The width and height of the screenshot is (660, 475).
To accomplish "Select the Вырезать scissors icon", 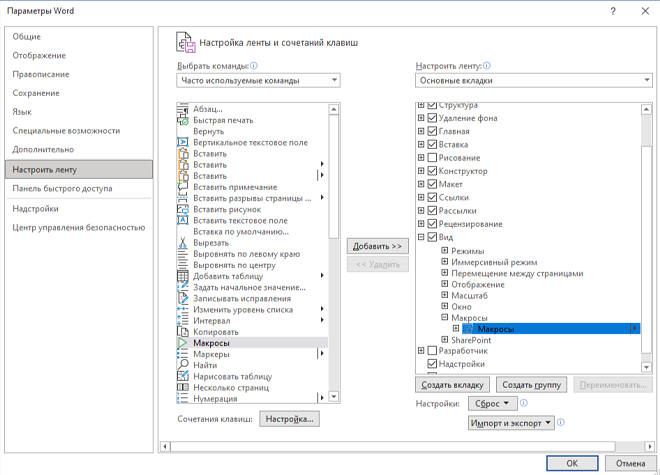I will pyautogui.click(x=183, y=243).
